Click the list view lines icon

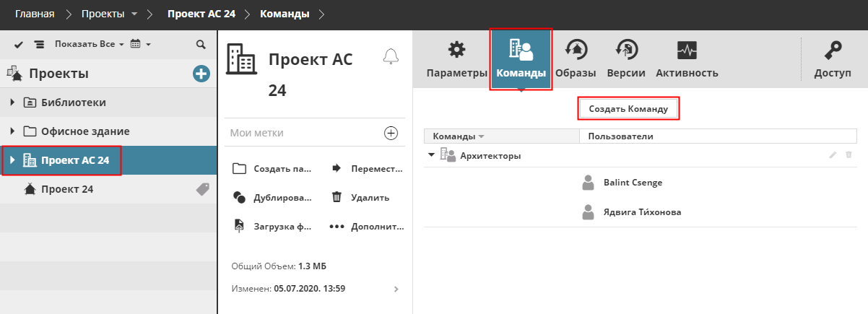pos(39,45)
